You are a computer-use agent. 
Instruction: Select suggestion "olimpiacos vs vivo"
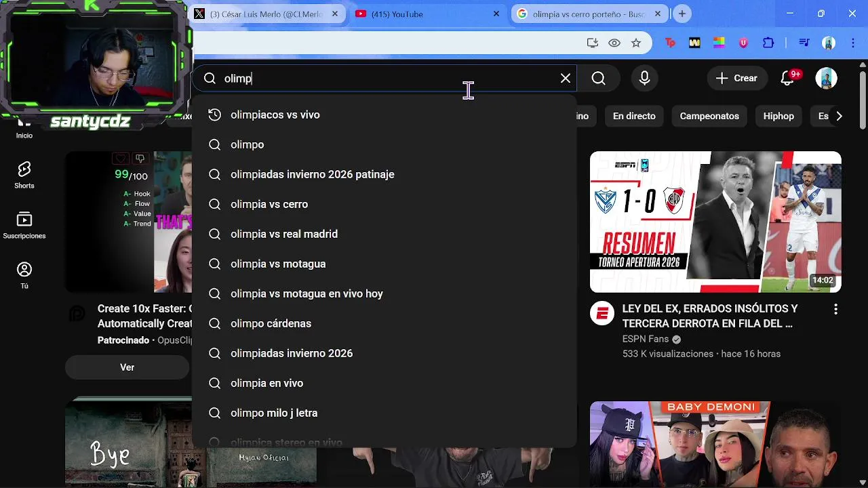pyautogui.click(x=384, y=115)
